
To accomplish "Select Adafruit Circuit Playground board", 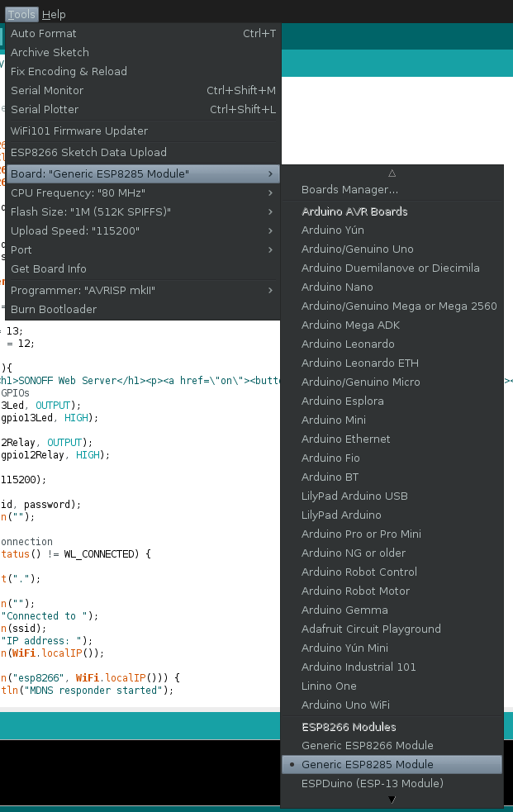I will [x=392, y=629].
